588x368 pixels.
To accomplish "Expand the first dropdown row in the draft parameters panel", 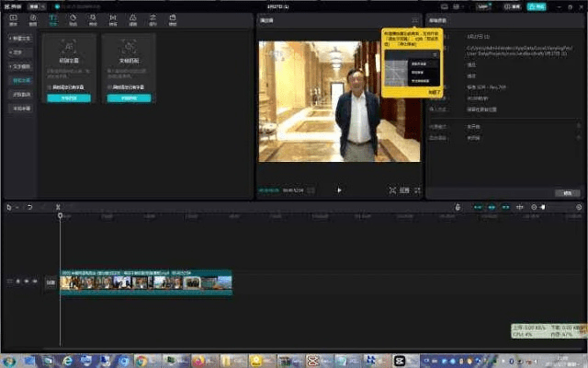I will pos(577,126).
